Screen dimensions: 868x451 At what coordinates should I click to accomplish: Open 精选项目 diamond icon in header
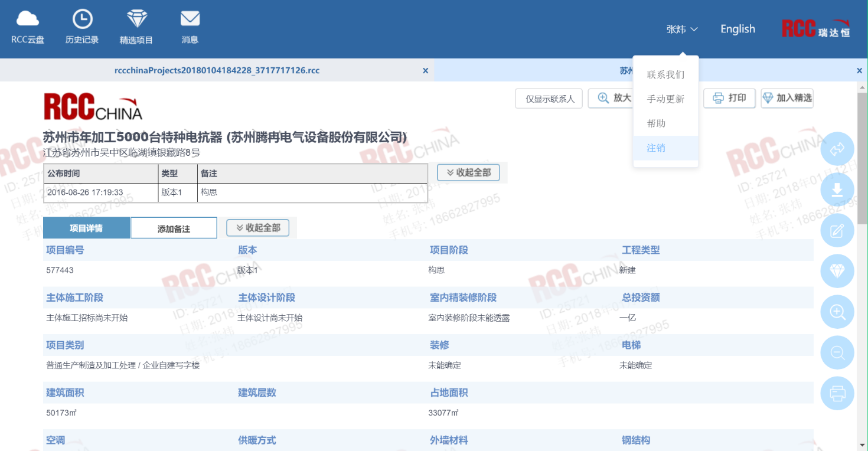(136, 19)
